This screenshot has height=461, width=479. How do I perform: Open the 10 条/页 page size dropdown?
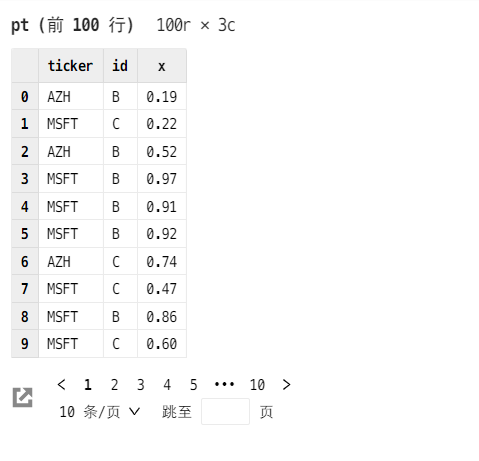pyautogui.click(x=100, y=412)
